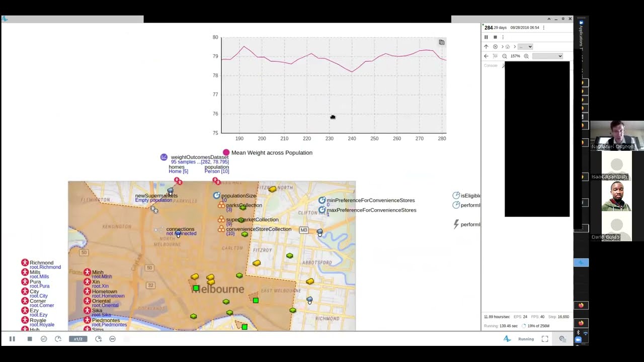Click Zoom icon in system tray
644x362 pixels.
pos(578,340)
